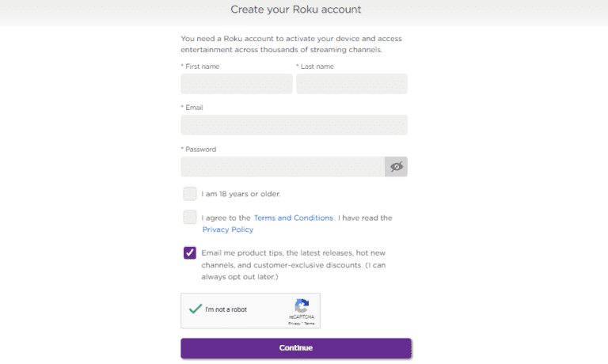
Task: Click the green reCAPTCHA checkmark
Action: (x=195, y=309)
